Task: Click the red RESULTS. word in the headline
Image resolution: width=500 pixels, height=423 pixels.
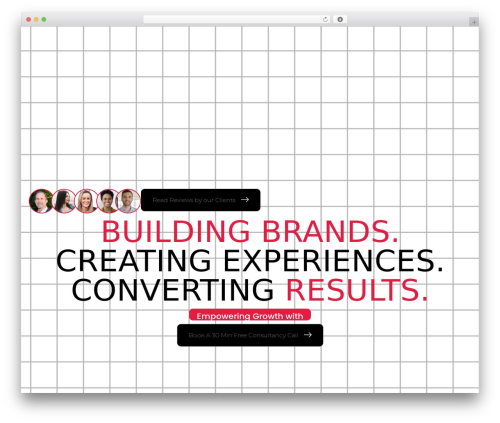Action: [357, 290]
